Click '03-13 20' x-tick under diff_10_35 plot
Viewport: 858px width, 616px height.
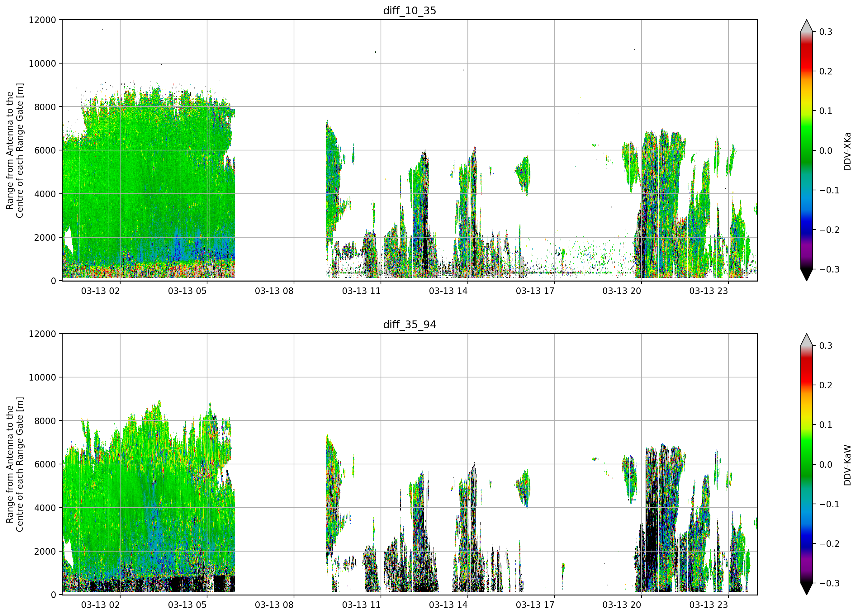click(x=622, y=291)
